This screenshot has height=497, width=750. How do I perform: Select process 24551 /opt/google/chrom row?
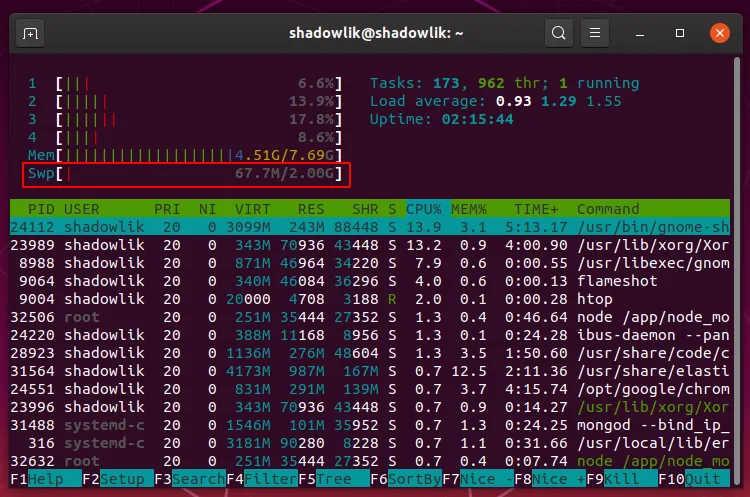370,389
